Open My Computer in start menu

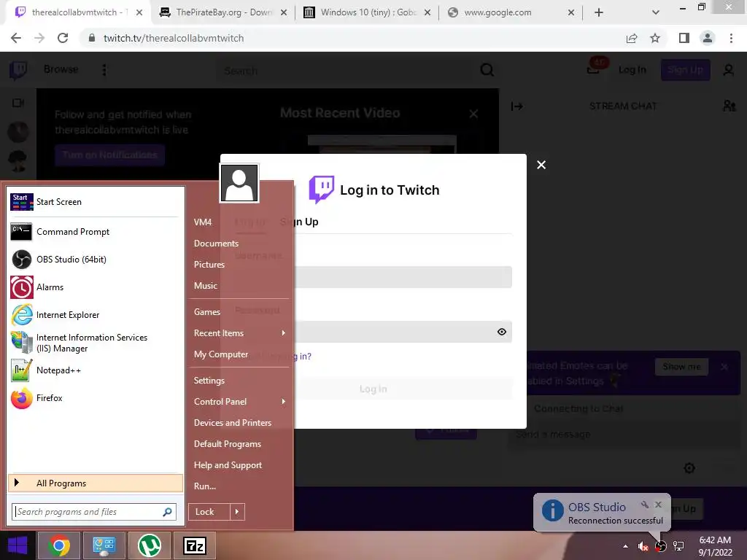(x=221, y=354)
